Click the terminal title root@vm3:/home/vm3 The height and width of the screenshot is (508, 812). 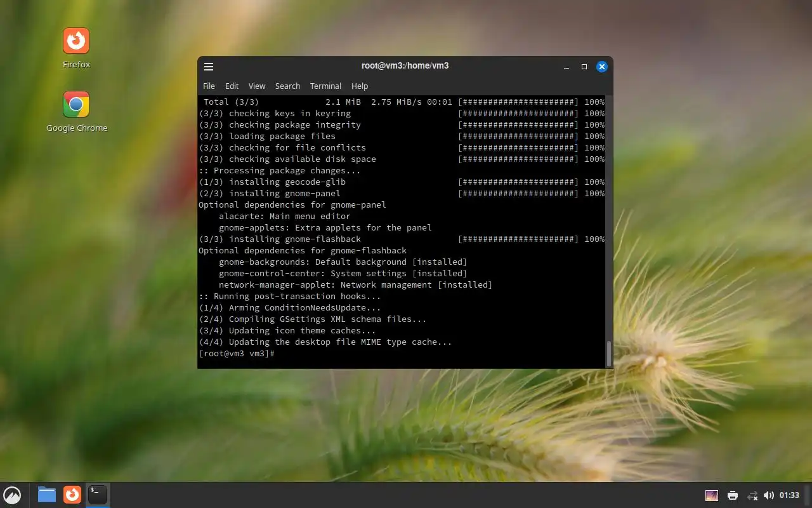click(x=405, y=65)
